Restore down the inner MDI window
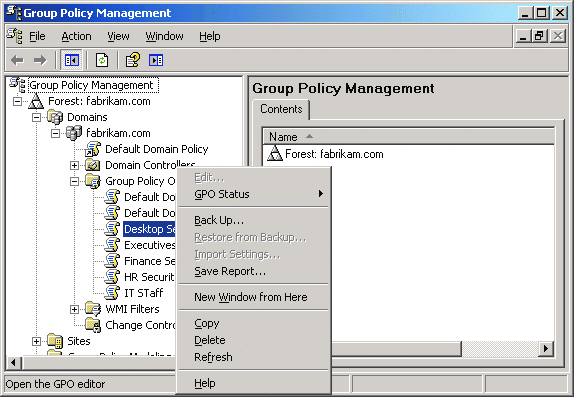This screenshot has width=574, height=397. coord(540,36)
